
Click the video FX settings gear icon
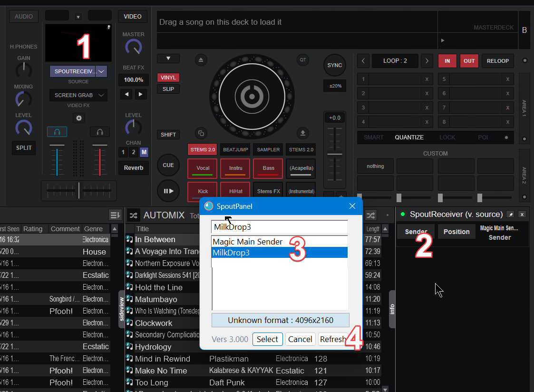(x=79, y=118)
